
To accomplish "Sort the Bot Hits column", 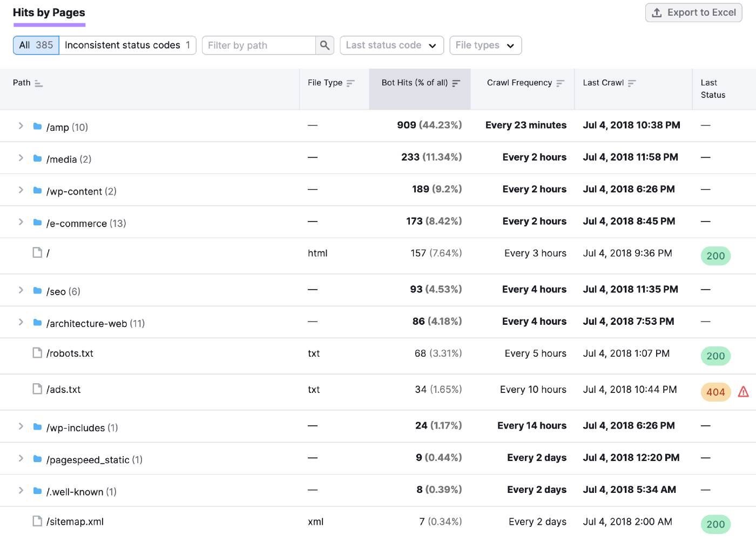I will [456, 83].
